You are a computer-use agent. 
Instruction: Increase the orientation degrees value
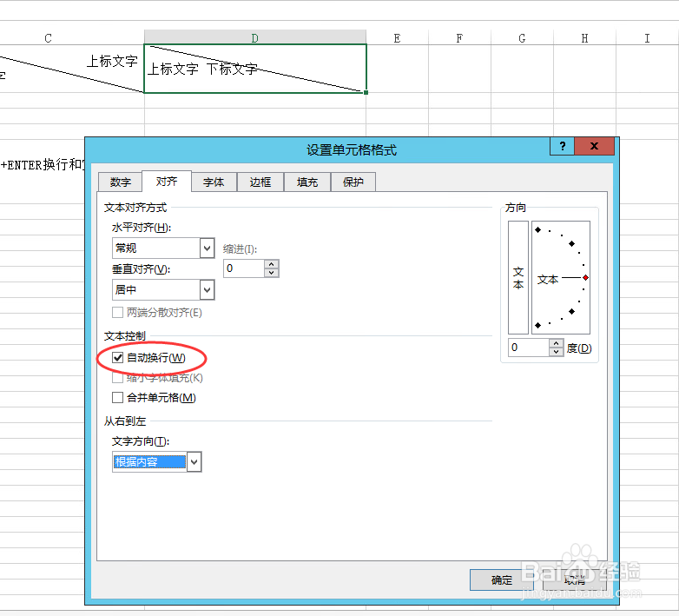556,343
